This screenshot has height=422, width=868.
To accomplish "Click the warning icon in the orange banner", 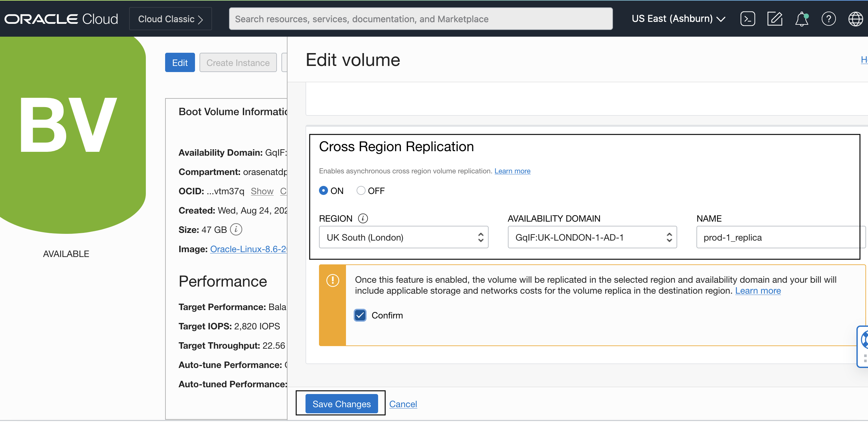I will point(332,280).
